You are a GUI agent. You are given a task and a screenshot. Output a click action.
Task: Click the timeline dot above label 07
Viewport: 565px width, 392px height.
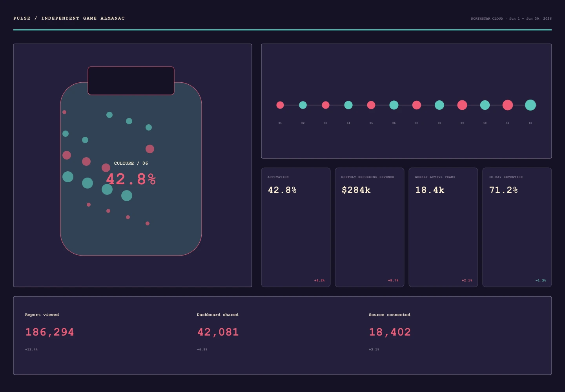point(417,105)
